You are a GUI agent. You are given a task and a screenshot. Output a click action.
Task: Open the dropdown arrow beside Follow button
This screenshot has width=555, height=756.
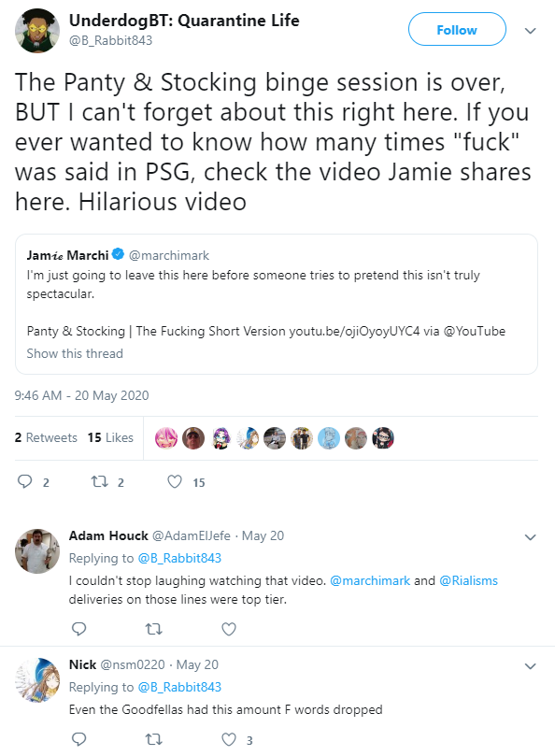[x=530, y=31]
